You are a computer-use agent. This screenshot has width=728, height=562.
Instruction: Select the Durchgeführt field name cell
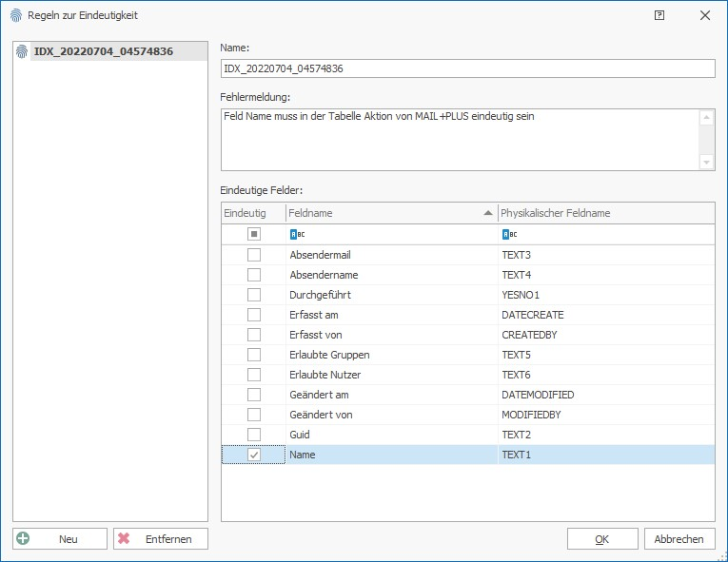392,295
